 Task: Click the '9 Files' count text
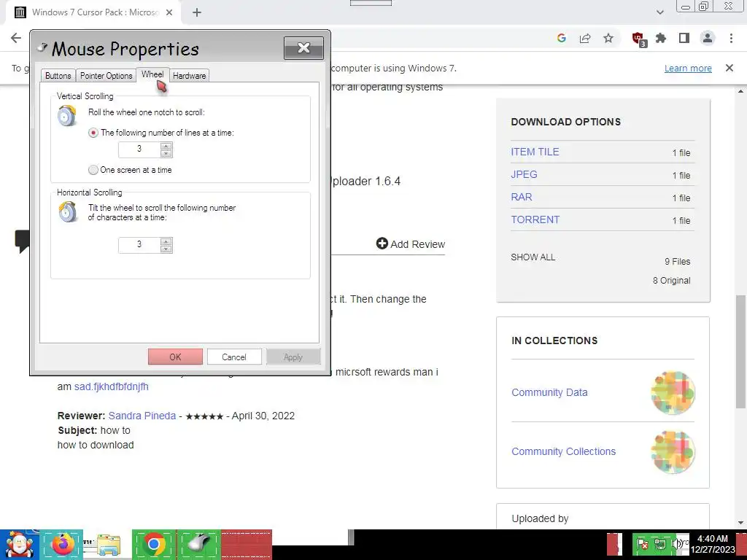678,262
